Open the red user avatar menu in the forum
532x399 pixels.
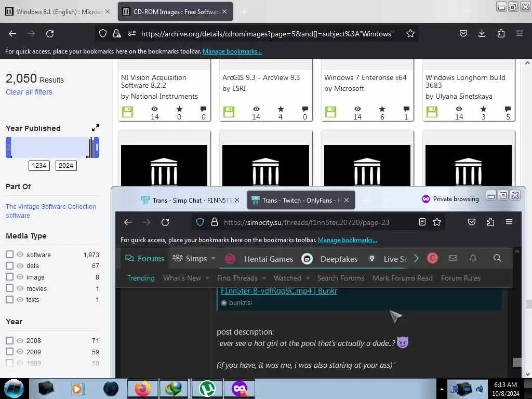click(x=432, y=258)
